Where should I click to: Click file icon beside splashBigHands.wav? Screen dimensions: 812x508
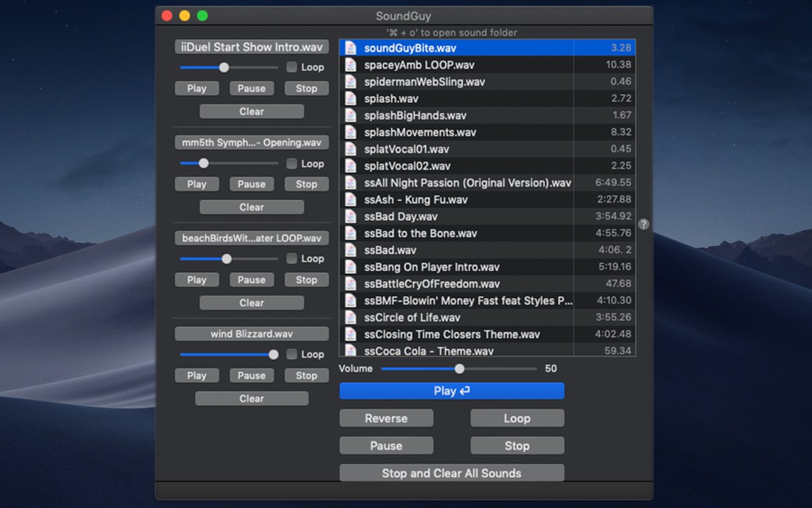coord(351,116)
